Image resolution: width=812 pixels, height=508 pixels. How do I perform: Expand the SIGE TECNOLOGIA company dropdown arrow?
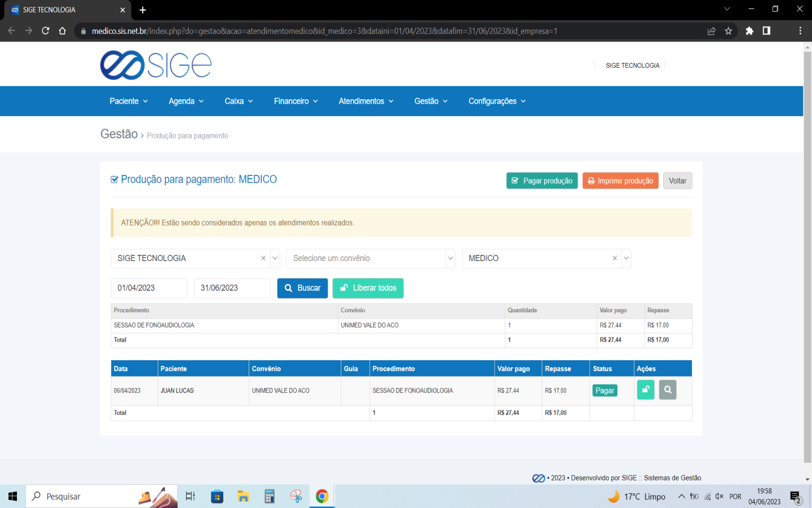pyautogui.click(x=275, y=258)
